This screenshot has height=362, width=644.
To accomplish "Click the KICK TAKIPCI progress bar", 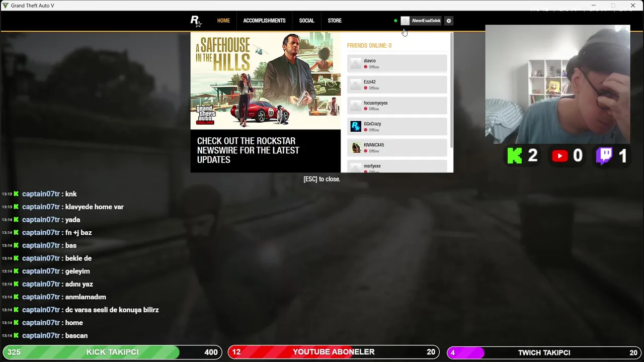I will click(x=112, y=352).
